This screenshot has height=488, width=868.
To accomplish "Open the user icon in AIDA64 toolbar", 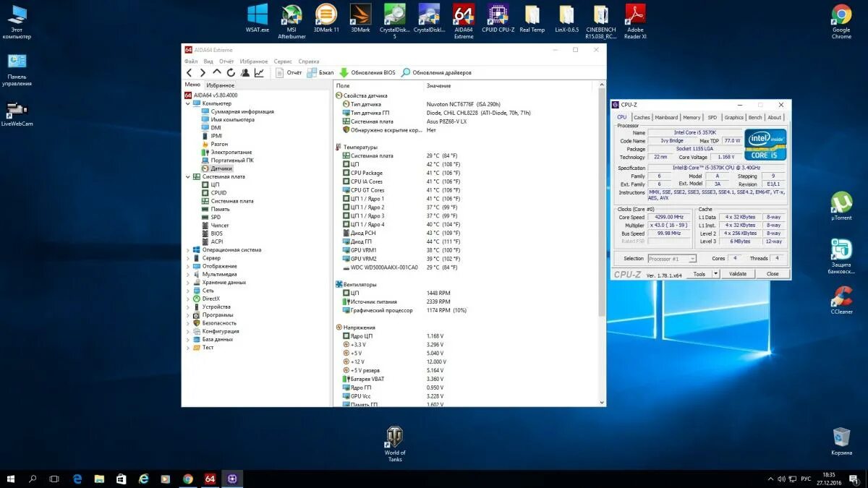I will (244, 72).
